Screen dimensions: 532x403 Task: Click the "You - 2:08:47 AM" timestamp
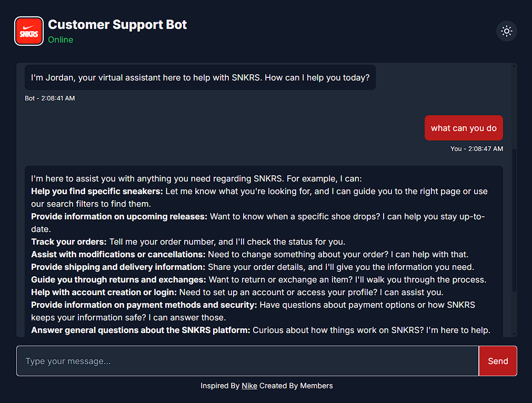(476, 149)
